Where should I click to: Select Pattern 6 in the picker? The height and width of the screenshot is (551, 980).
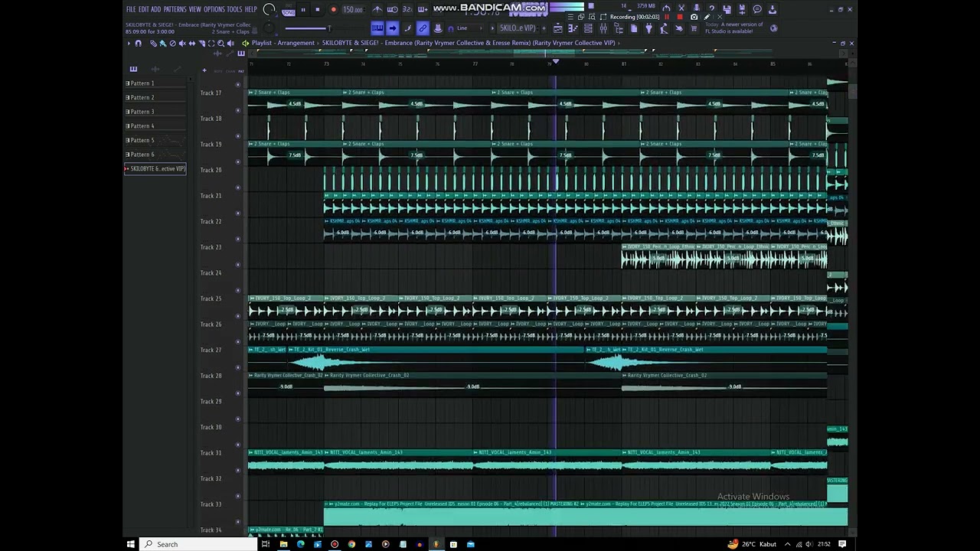tap(155, 155)
